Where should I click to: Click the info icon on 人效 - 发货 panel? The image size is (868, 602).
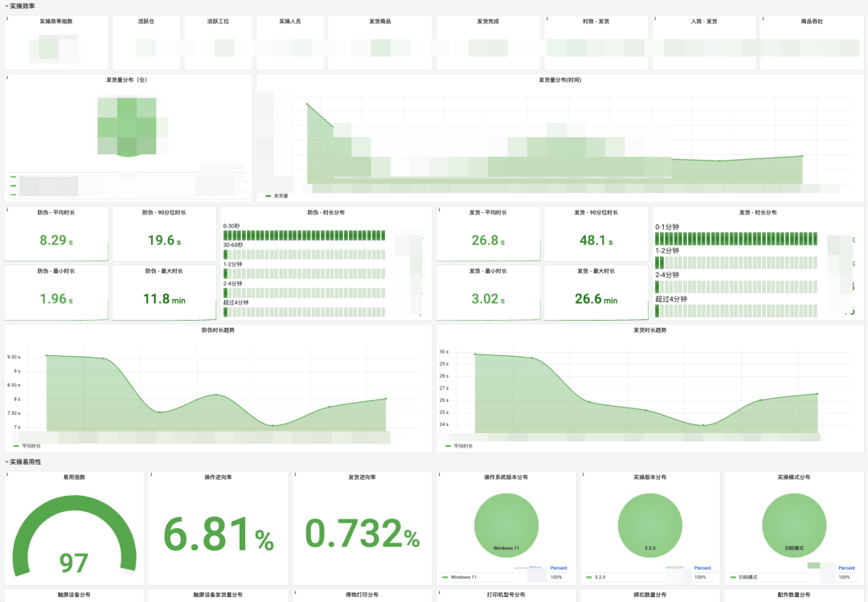click(x=655, y=18)
